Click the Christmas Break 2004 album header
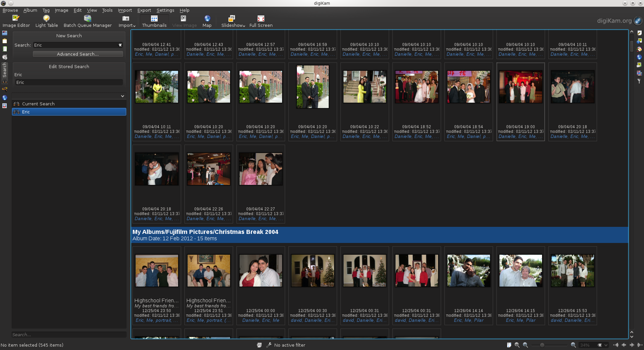644x350 pixels. [x=379, y=235]
